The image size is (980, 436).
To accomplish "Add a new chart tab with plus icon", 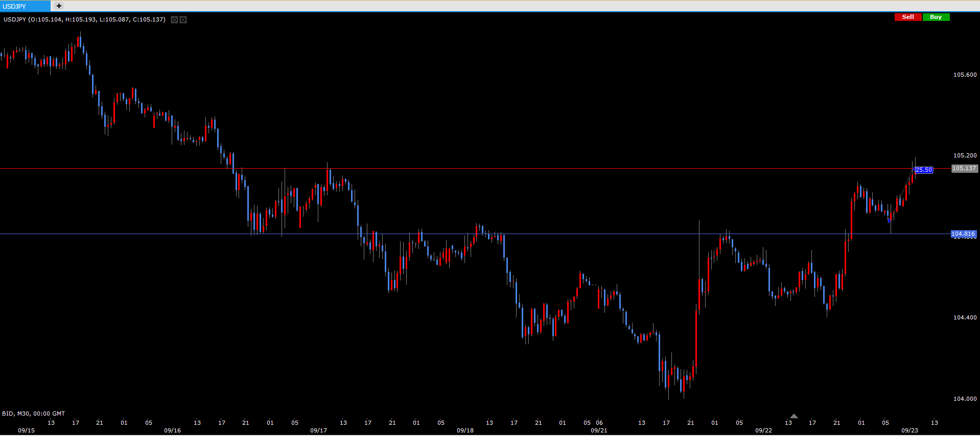I will pyautogui.click(x=59, y=6).
